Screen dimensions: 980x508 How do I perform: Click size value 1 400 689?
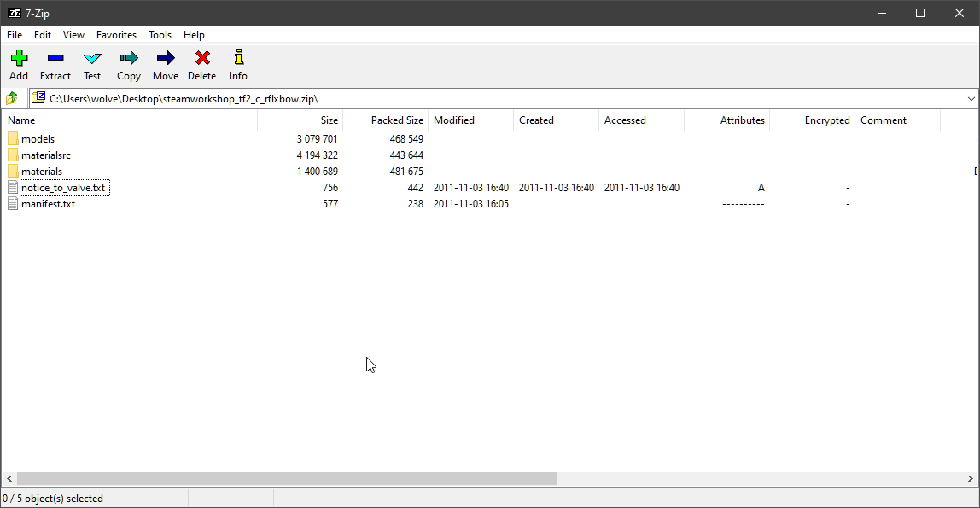(x=318, y=172)
